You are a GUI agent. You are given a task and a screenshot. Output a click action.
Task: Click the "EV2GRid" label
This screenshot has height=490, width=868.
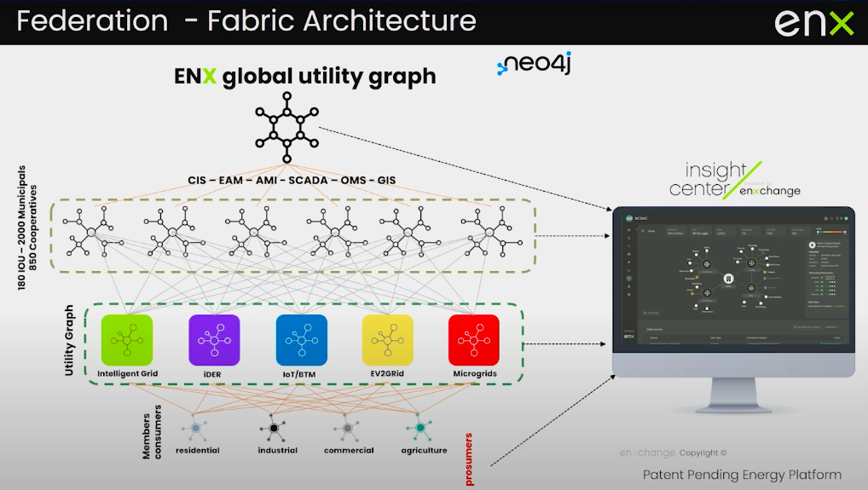387,373
